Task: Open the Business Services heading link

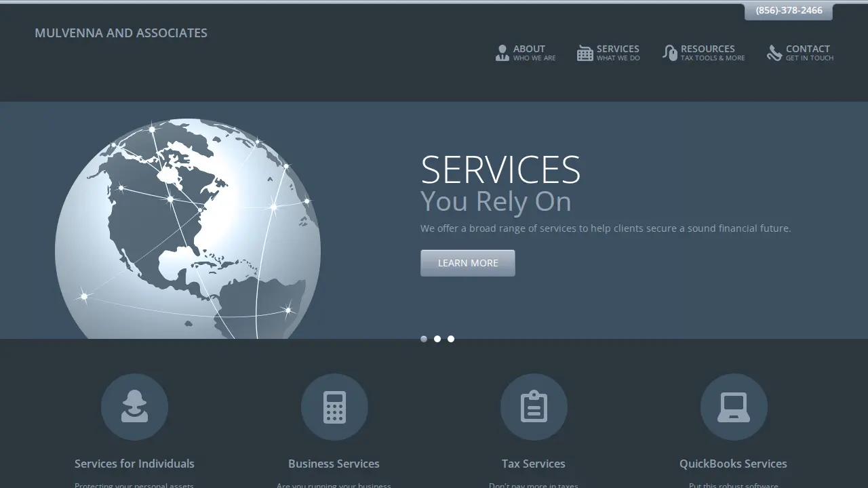Action: point(334,464)
